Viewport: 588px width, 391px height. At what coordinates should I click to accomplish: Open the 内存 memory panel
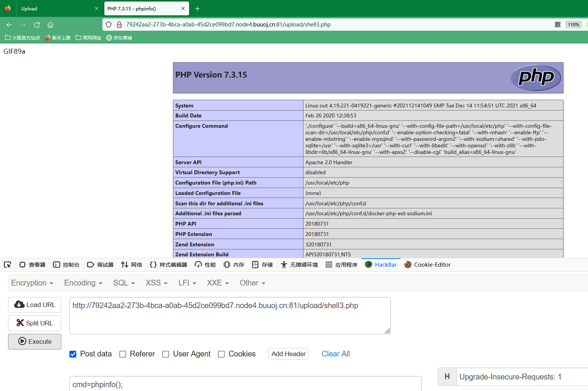coord(234,265)
